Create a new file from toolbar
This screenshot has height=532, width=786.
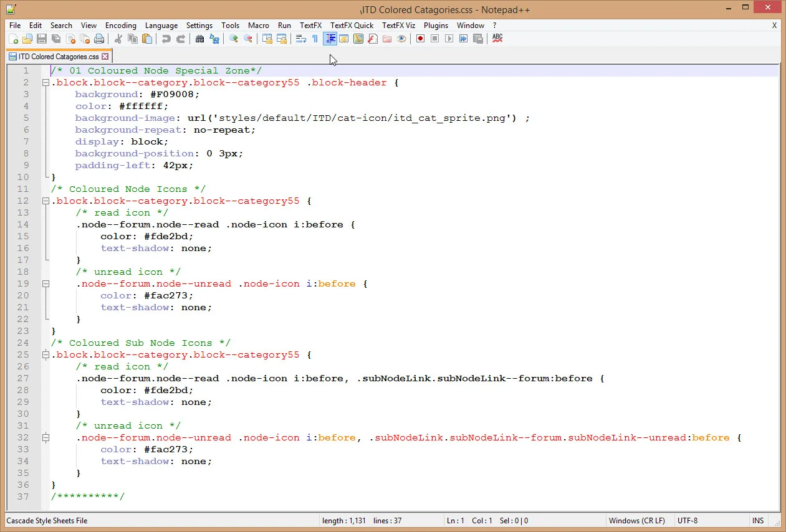tap(12, 39)
